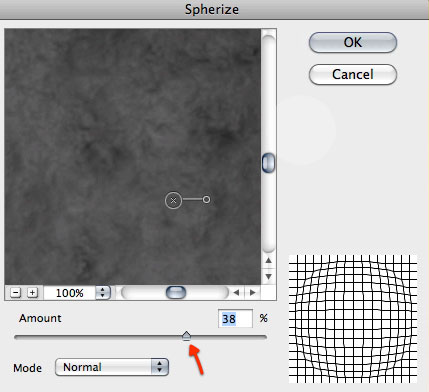Viewport: 429px width, 392px height.
Task: Open the Mode dropdown set to Normal
Action: click(x=112, y=367)
